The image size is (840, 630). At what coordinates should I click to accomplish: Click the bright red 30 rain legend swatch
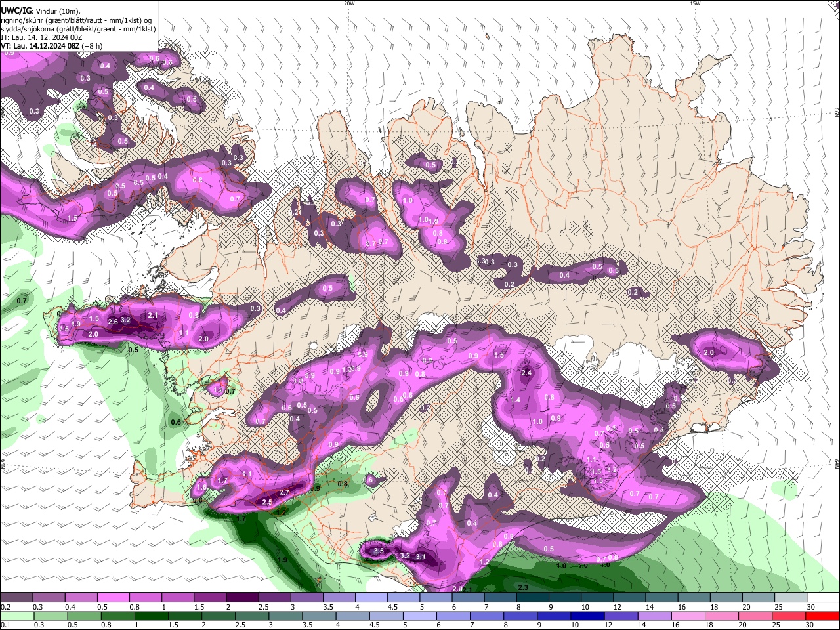click(x=823, y=616)
